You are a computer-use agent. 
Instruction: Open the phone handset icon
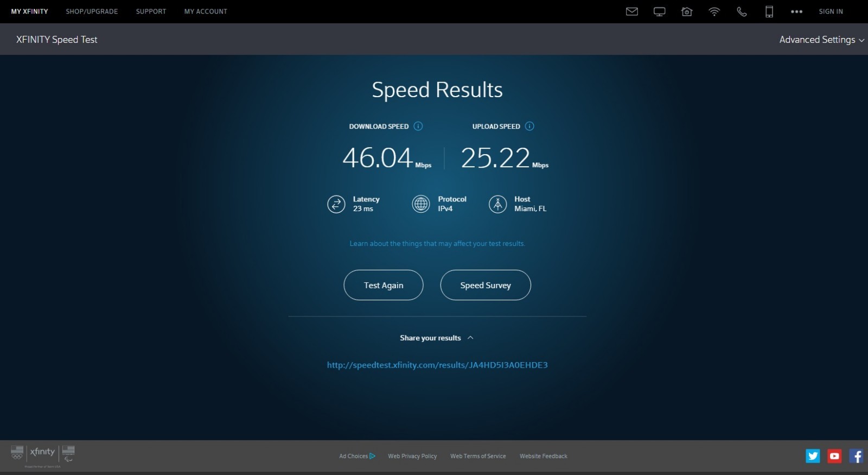click(x=742, y=11)
